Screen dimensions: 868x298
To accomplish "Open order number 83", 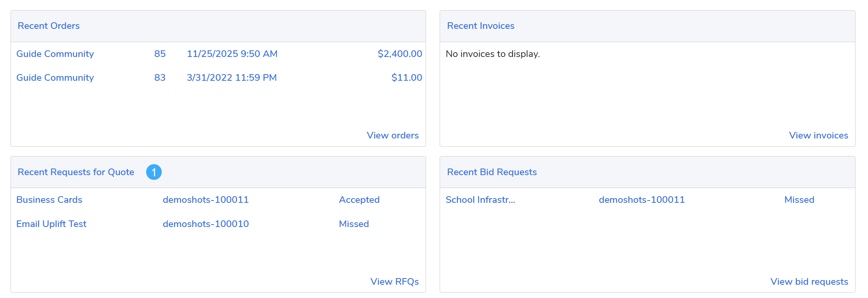I will tap(160, 78).
